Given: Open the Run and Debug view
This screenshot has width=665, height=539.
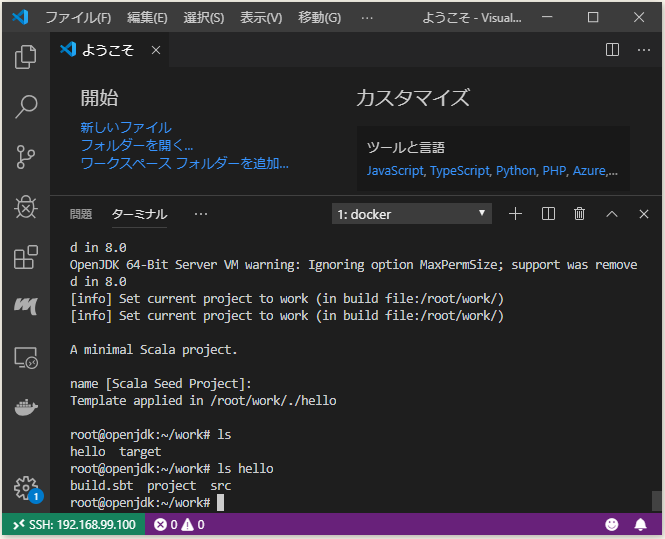Looking at the screenshot, I should click(26, 207).
